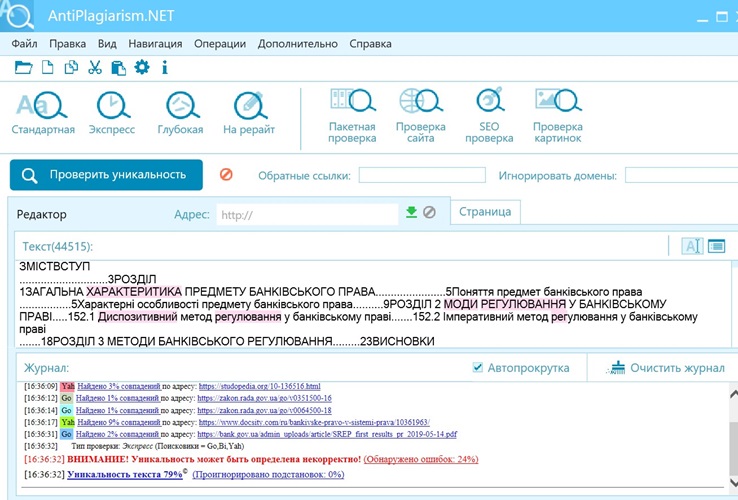
Task: Click highlighted phrase МОДИ РЕГУЛЮВАННЯ
Action: 505,304
